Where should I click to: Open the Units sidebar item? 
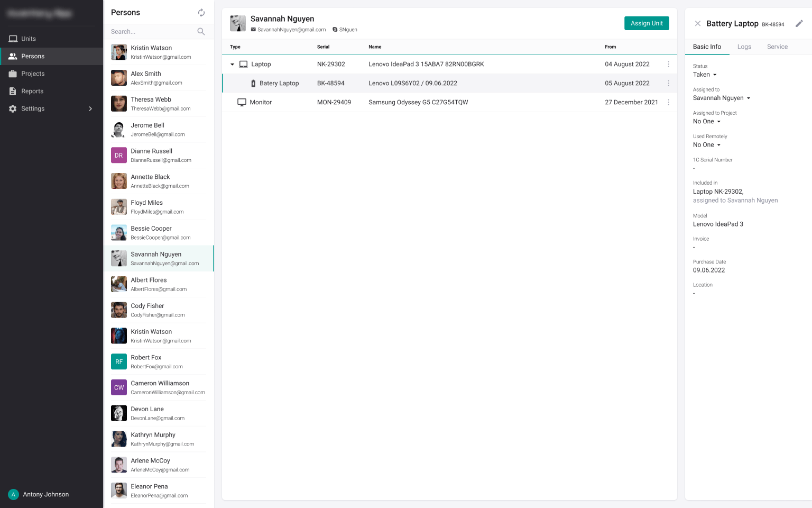[51, 39]
